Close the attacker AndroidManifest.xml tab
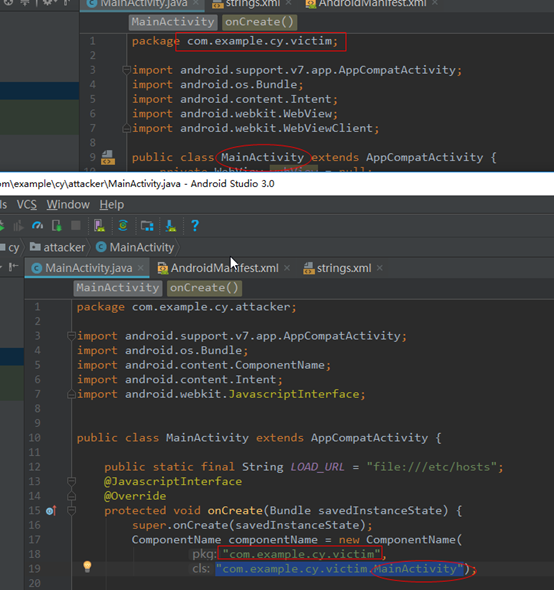This screenshot has width=554, height=590. coord(287,268)
